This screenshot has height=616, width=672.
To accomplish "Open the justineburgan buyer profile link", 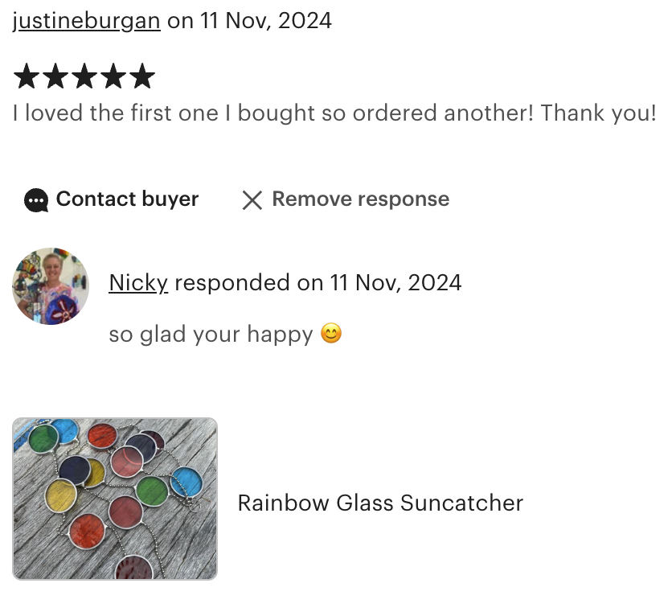I will pyautogui.click(x=87, y=20).
